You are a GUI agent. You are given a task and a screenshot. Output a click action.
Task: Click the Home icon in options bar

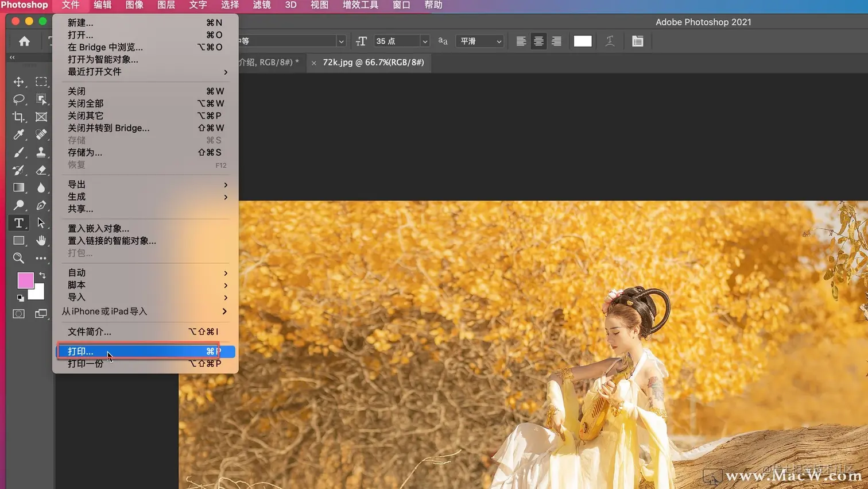(x=24, y=41)
